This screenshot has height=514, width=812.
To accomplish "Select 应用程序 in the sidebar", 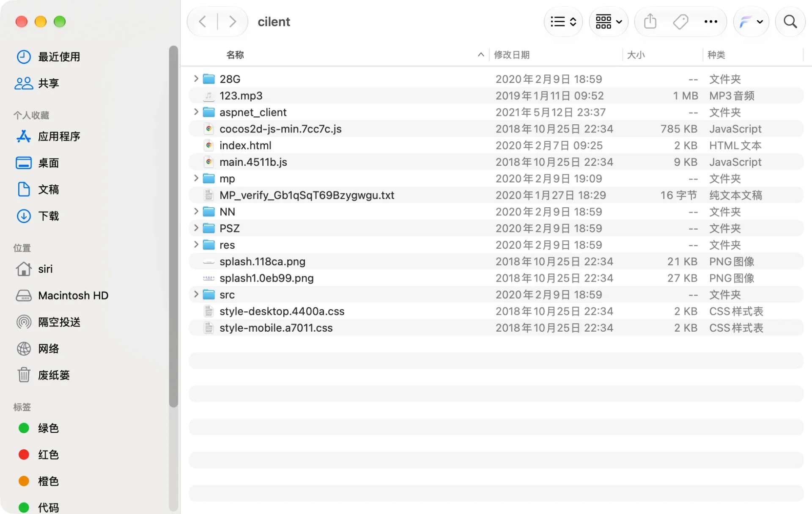I will 48,136.
